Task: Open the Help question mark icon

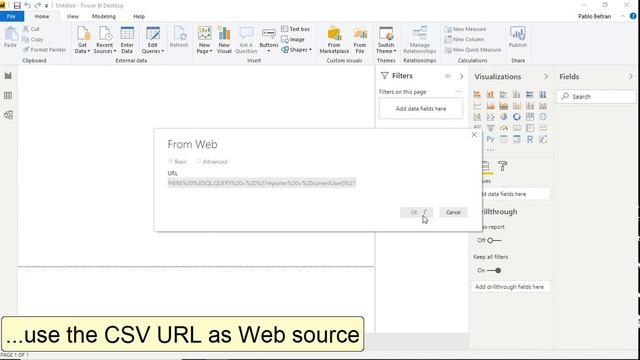Action: [x=633, y=16]
